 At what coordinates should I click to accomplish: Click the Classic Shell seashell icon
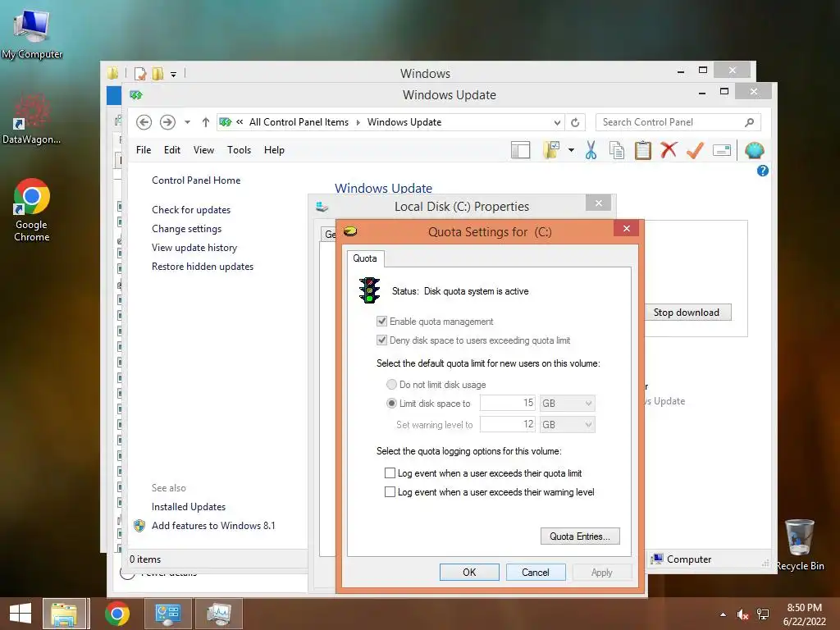coord(755,151)
